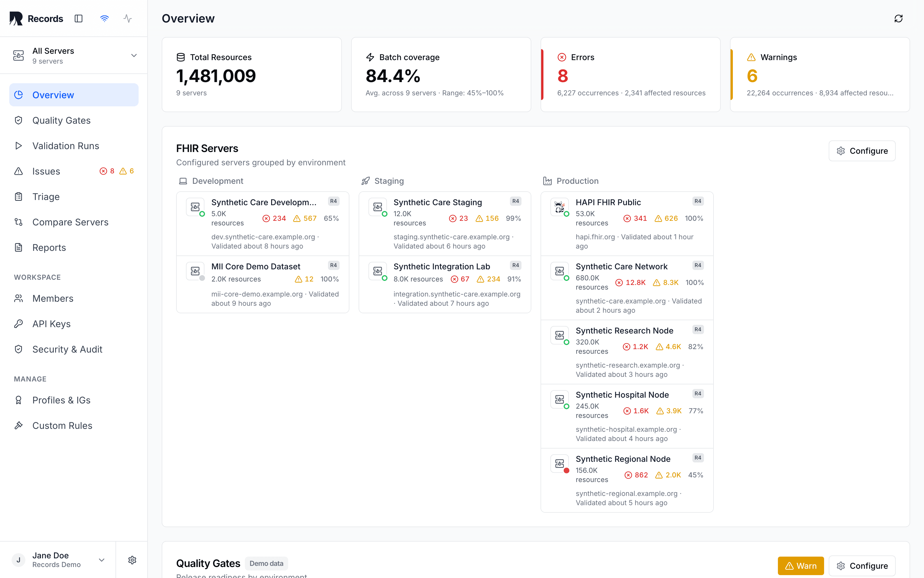
Task: Click the Quality Gates Configure button
Action: (x=862, y=566)
